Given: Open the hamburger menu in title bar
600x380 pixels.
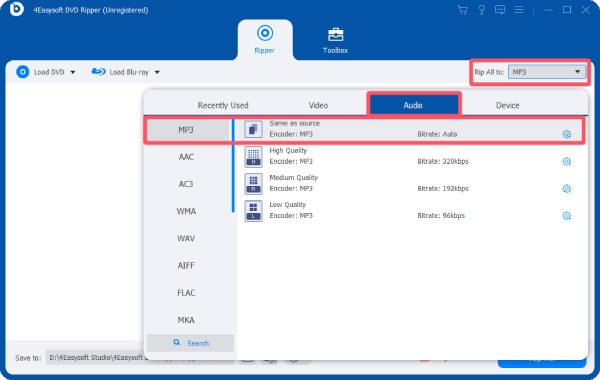Looking at the screenshot, I should pyautogui.click(x=518, y=10).
